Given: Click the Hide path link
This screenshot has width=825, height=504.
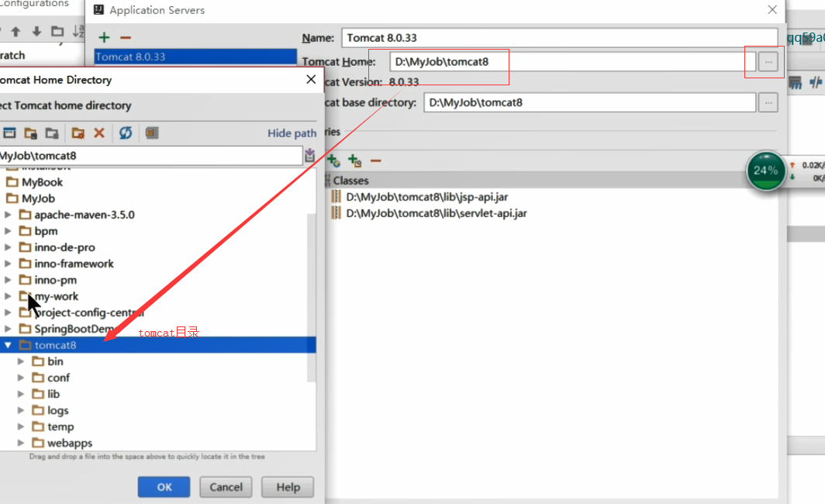Looking at the screenshot, I should coord(292,133).
